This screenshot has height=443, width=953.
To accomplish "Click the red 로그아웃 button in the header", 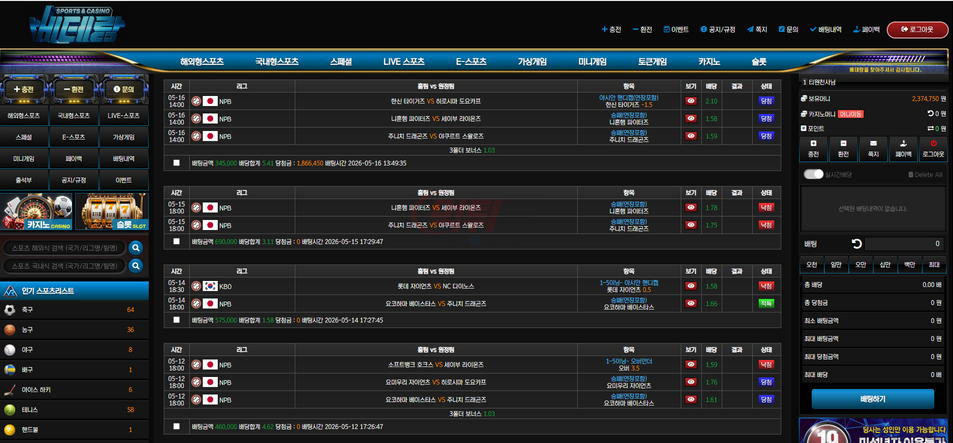I will 917,29.
